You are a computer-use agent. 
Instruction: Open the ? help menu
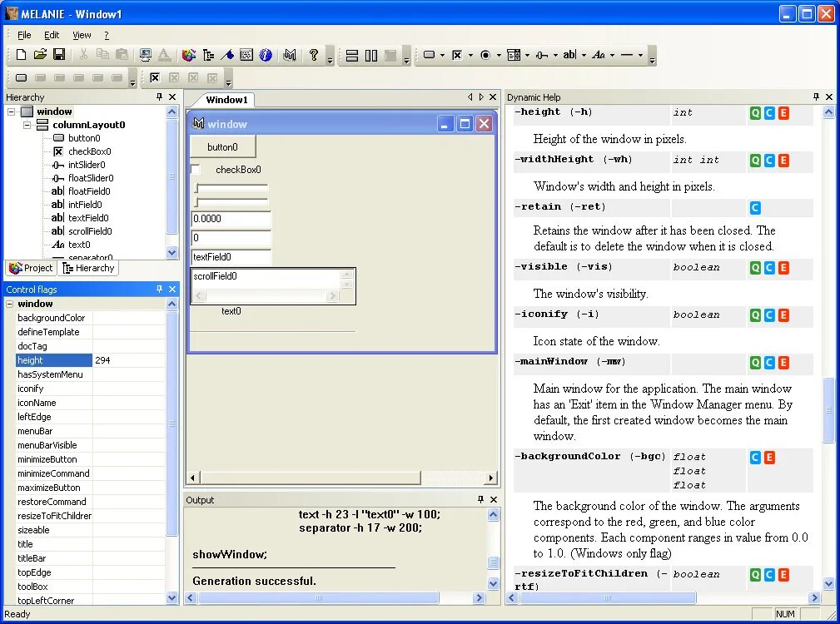tap(106, 35)
